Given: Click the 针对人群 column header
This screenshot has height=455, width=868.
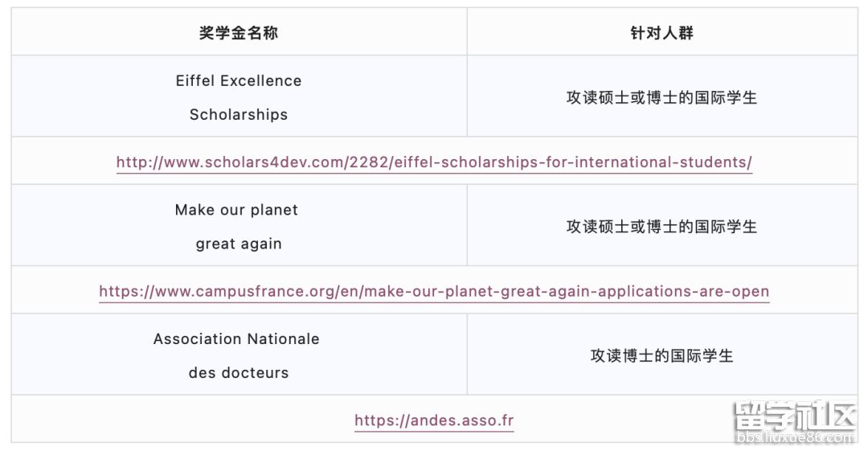Looking at the screenshot, I should pyautogui.click(x=662, y=33).
